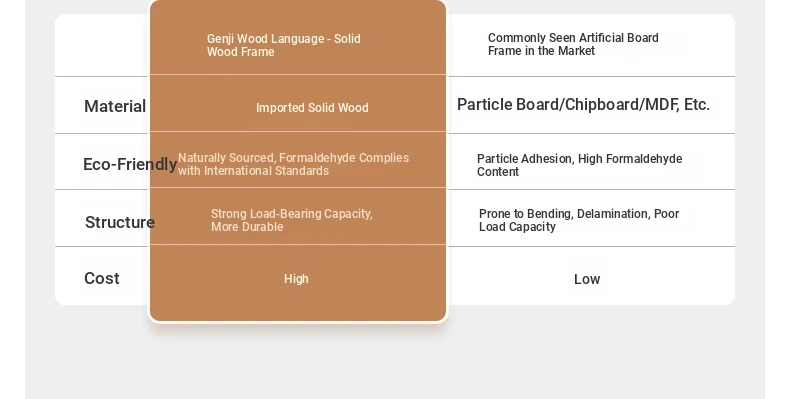Click the Low cost value
Screen dimensions: 790x399
tap(587, 279)
